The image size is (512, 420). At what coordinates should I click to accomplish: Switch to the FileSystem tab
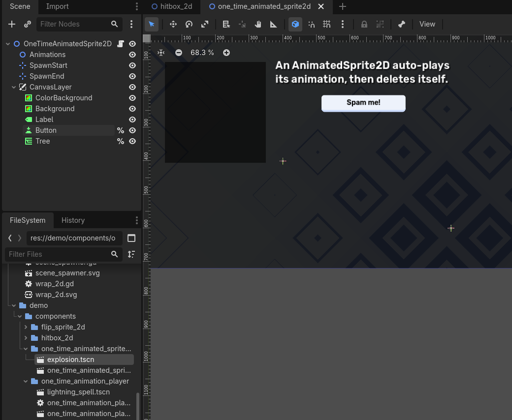(x=28, y=220)
